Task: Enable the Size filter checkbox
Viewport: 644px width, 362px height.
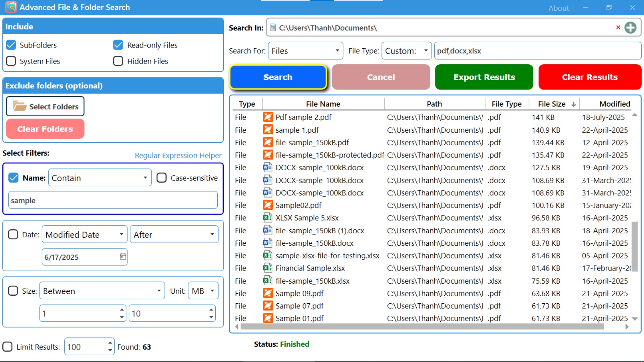Action: point(13,291)
